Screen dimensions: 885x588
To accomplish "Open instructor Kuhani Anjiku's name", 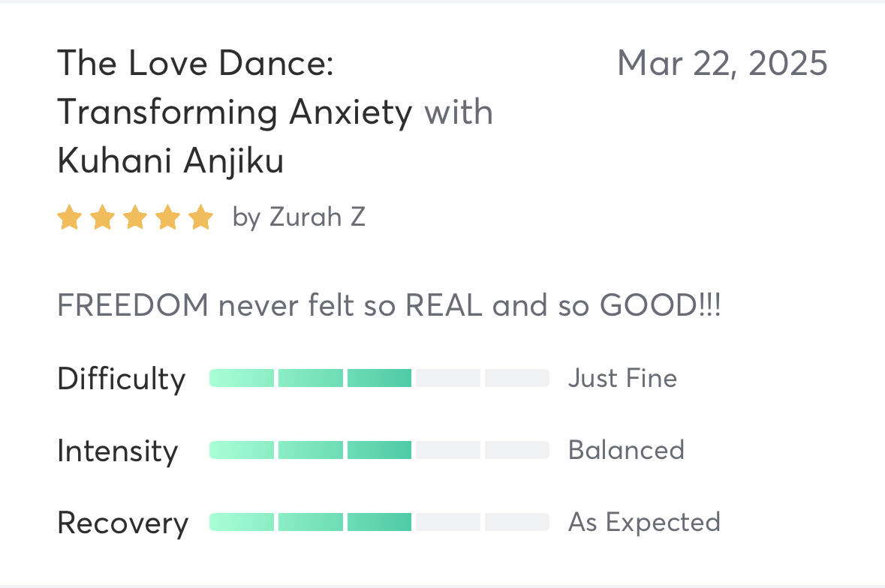I will [x=170, y=161].
